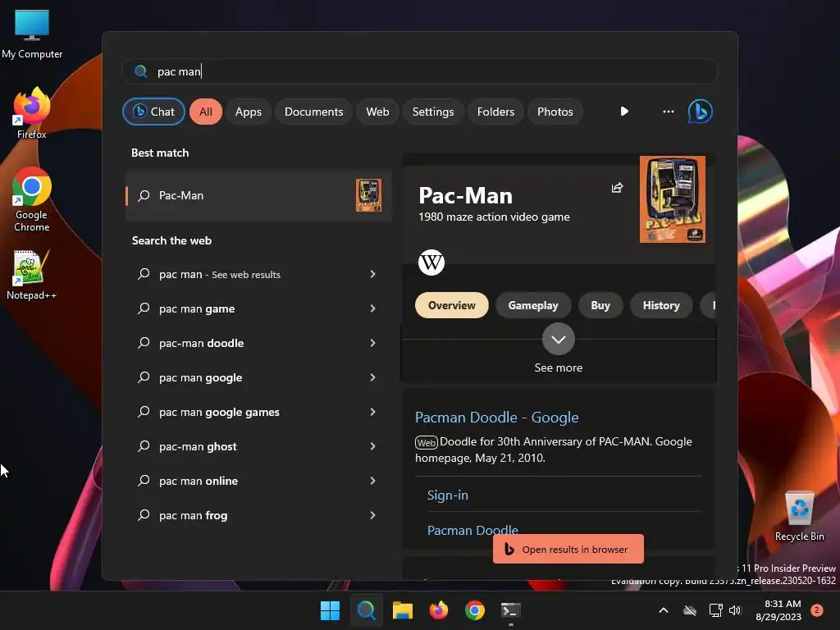Open the Sign-in link
This screenshot has width=840, height=630.
(447, 495)
